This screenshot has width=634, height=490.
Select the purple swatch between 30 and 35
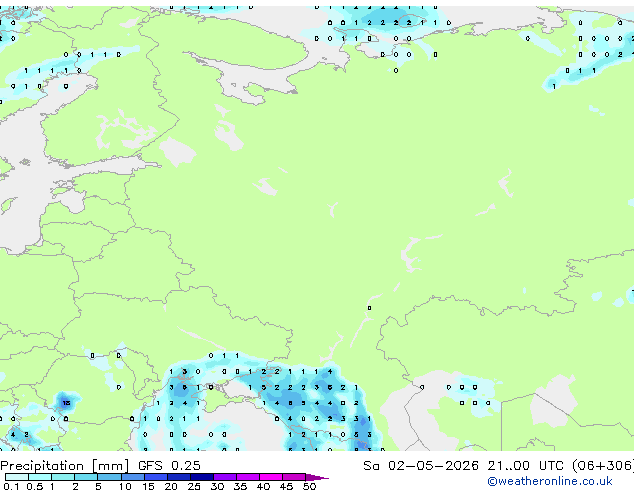pos(225,477)
